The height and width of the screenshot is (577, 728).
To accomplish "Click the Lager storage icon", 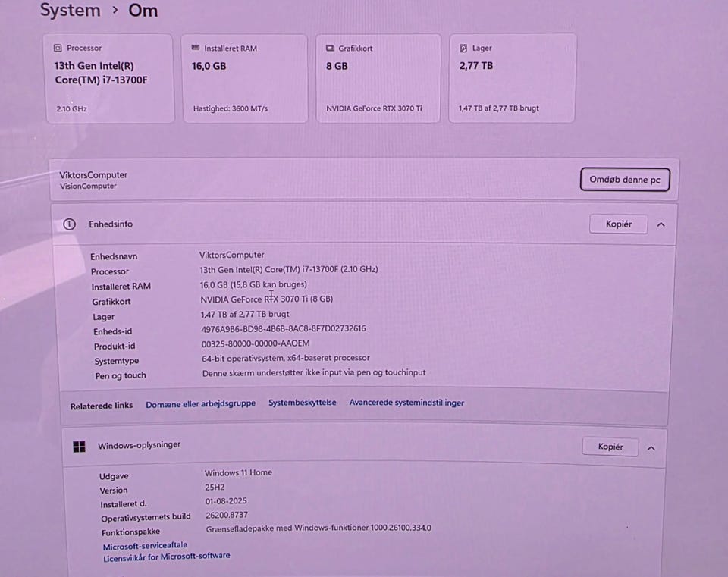I will pyautogui.click(x=463, y=49).
